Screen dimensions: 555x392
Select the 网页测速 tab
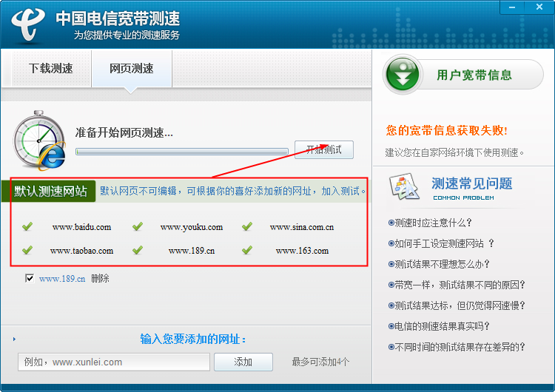click(132, 68)
